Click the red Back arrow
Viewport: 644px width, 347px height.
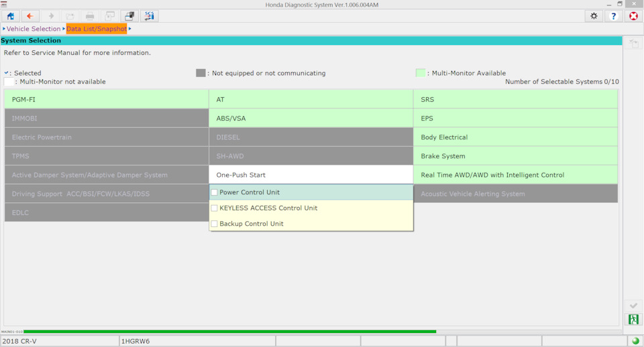tap(30, 16)
